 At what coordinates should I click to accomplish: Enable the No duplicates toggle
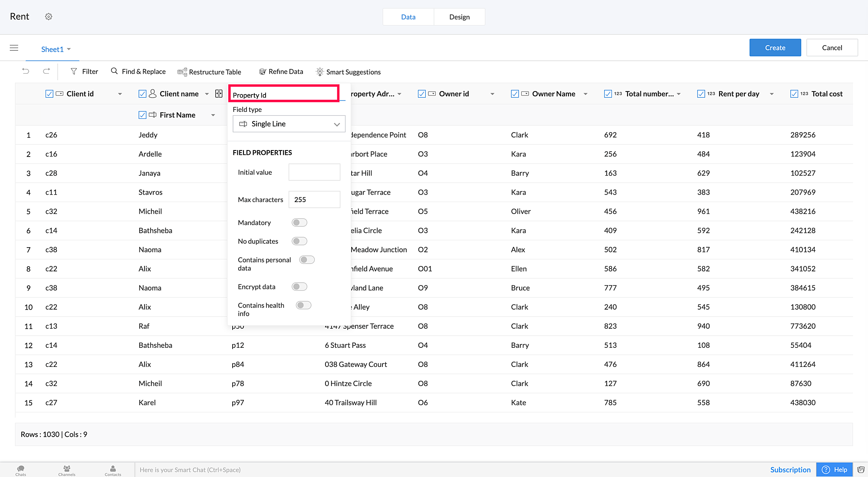click(x=299, y=241)
